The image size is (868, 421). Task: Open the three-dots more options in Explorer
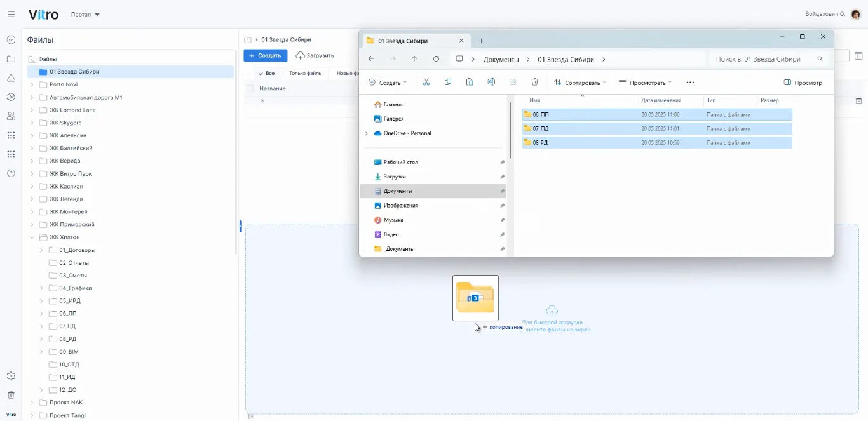(690, 83)
